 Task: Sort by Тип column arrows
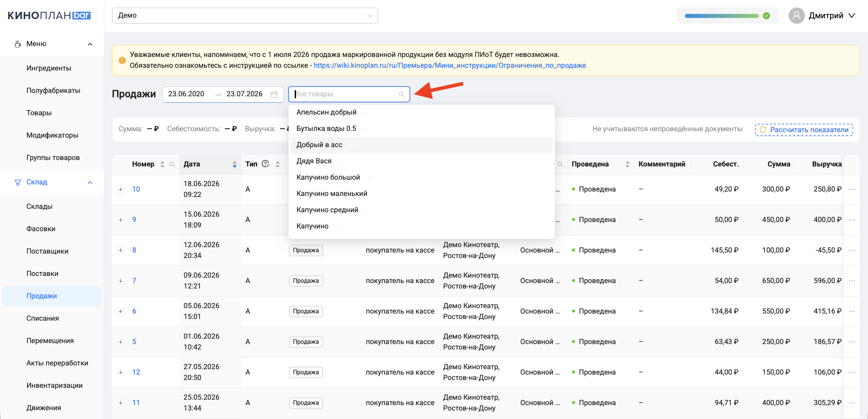pos(278,164)
